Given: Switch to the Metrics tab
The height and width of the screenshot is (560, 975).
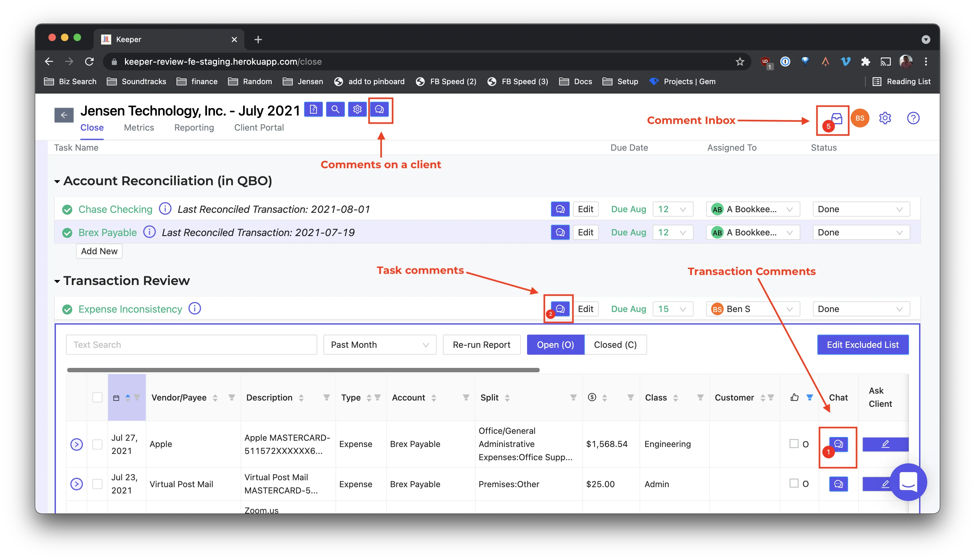Looking at the screenshot, I should 139,128.
